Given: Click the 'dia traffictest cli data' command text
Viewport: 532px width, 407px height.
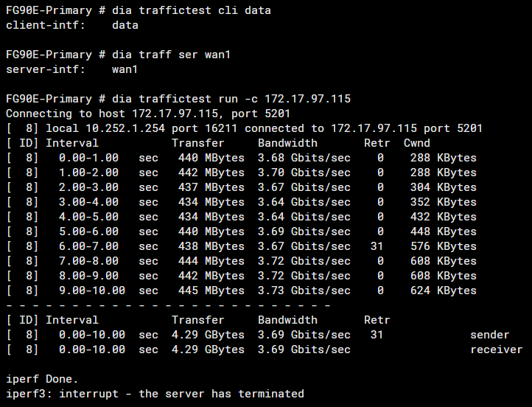Looking at the screenshot, I should (192, 10).
